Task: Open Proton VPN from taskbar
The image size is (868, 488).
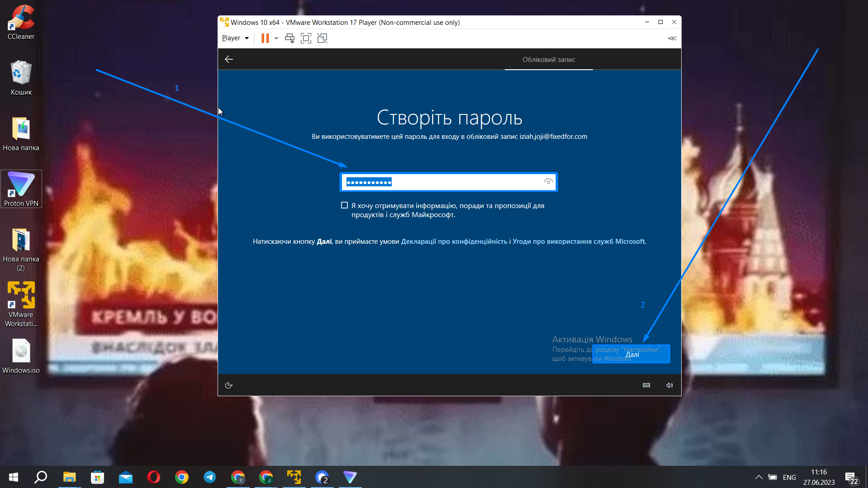Action: coord(350,477)
